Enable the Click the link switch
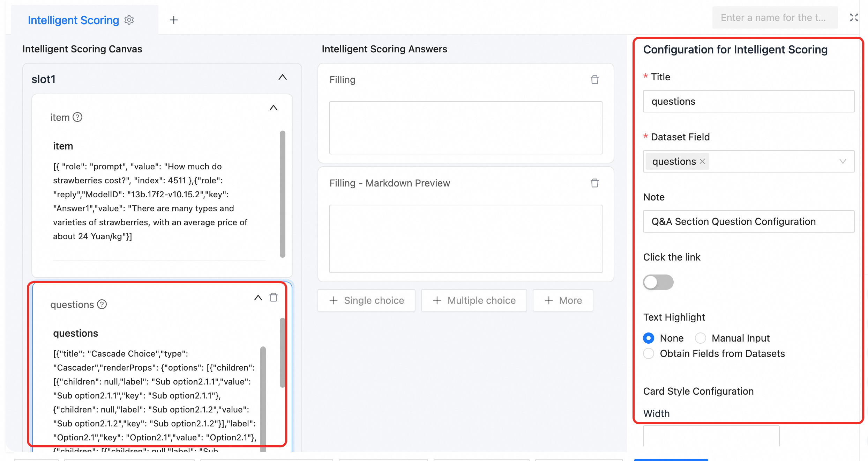This screenshot has height=461, width=868. pos(658,282)
